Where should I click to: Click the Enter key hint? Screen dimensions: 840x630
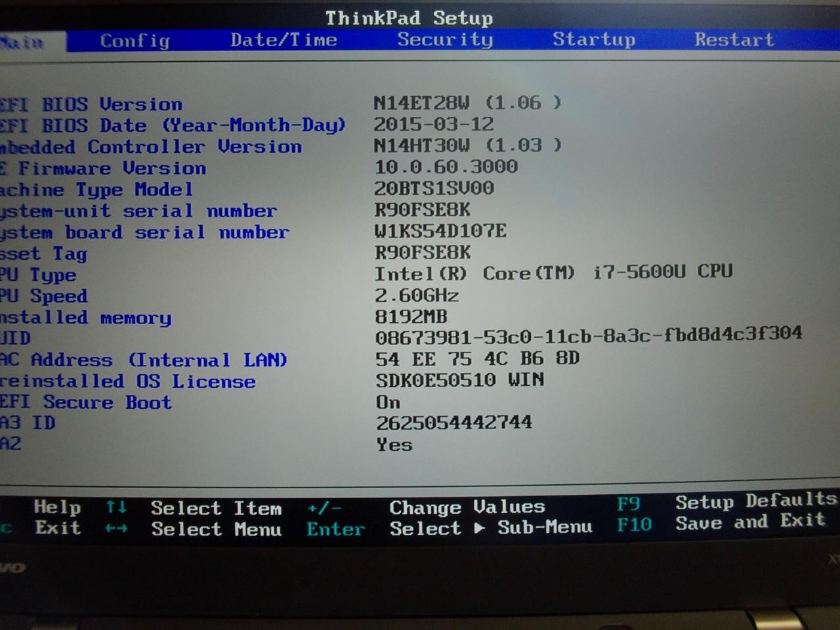(x=335, y=529)
